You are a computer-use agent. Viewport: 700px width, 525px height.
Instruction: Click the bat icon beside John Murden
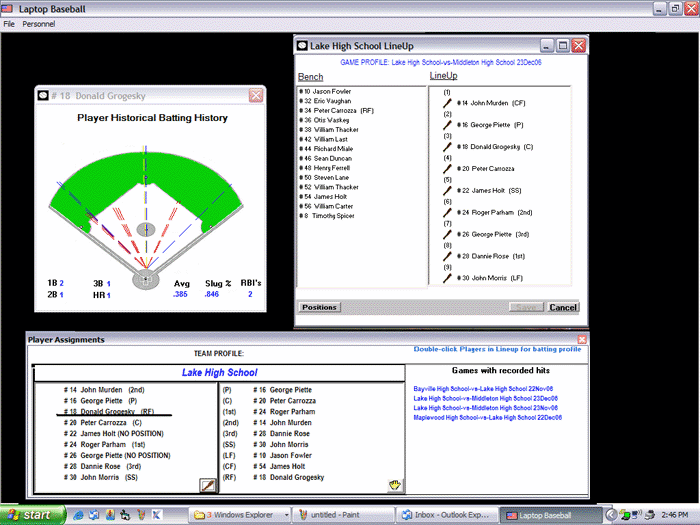tap(447, 102)
